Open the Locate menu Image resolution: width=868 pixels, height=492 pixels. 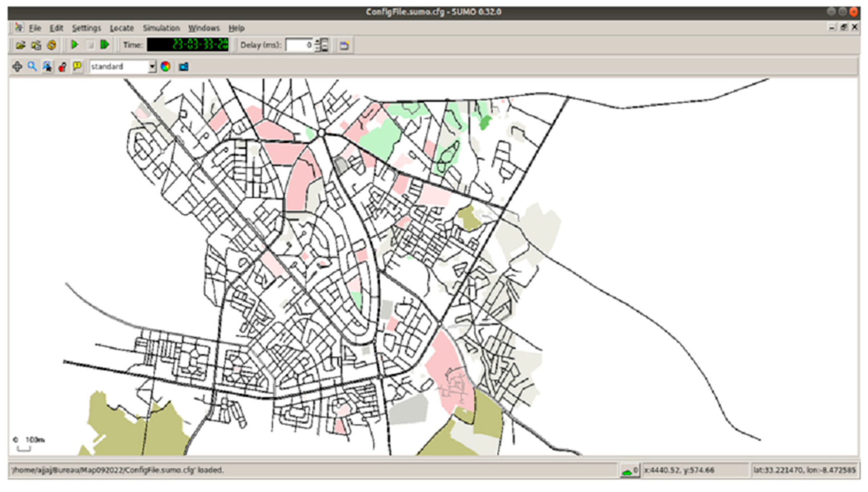pyautogui.click(x=122, y=28)
